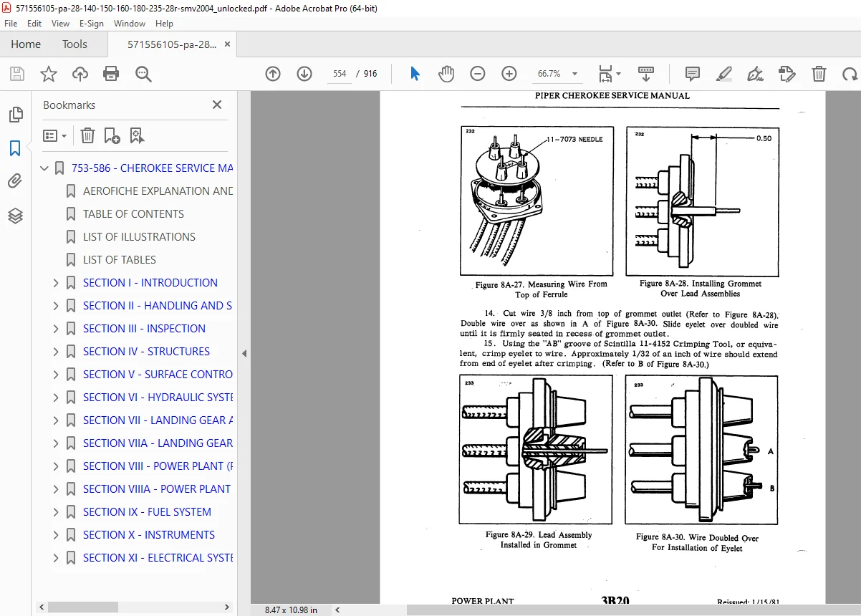Expand SECTION III - INSPECTION
Image resolution: width=861 pixels, height=616 pixels.
[x=56, y=329]
